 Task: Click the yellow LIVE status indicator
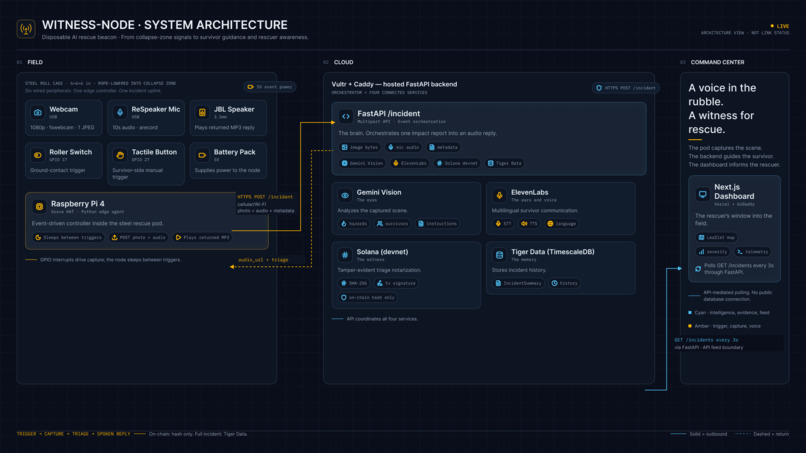[x=779, y=26]
